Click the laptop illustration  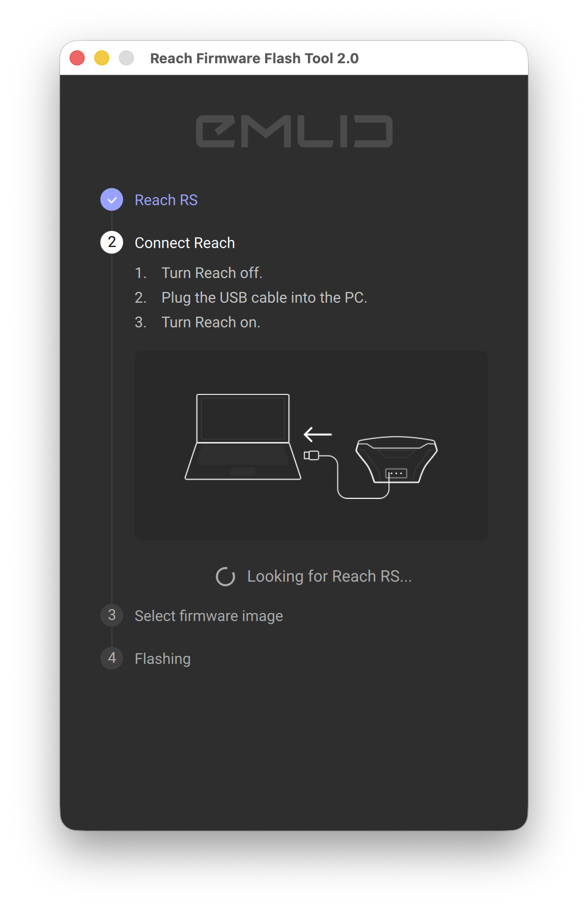[x=243, y=437]
